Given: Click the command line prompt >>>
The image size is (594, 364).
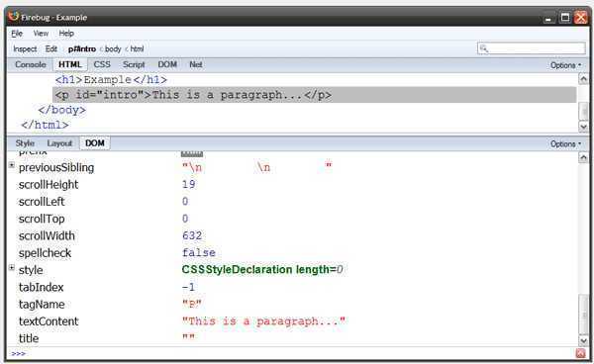Looking at the screenshot, I should 18,353.
